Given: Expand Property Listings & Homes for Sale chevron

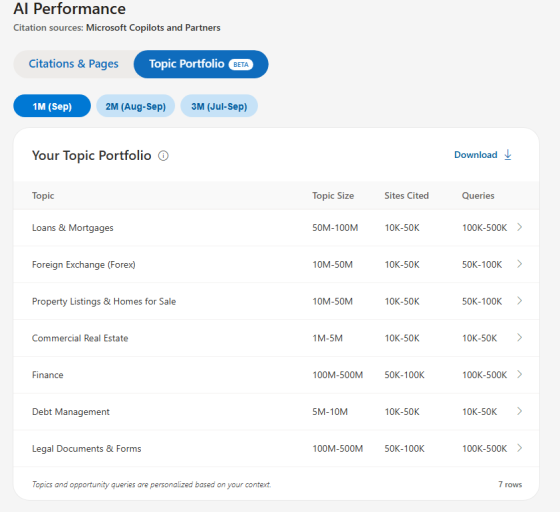Looking at the screenshot, I should (x=520, y=301).
